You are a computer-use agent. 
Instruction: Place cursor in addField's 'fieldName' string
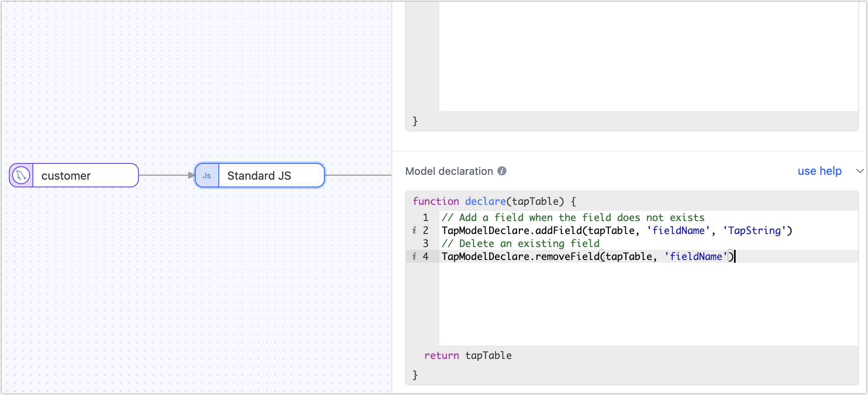[x=678, y=231]
